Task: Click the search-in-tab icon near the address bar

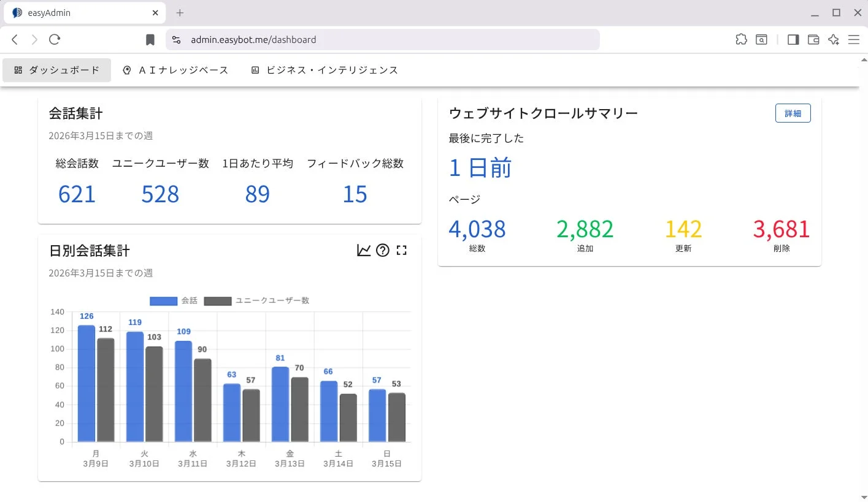Action: pyautogui.click(x=761, y=39)
